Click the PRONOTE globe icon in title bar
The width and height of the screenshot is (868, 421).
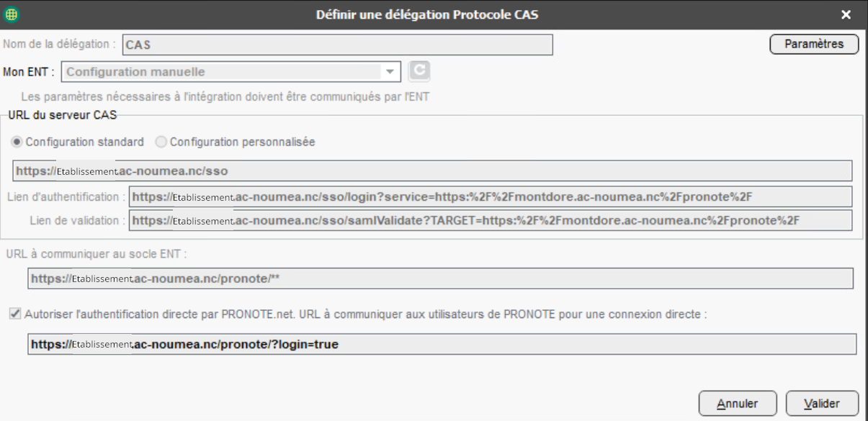12,14
